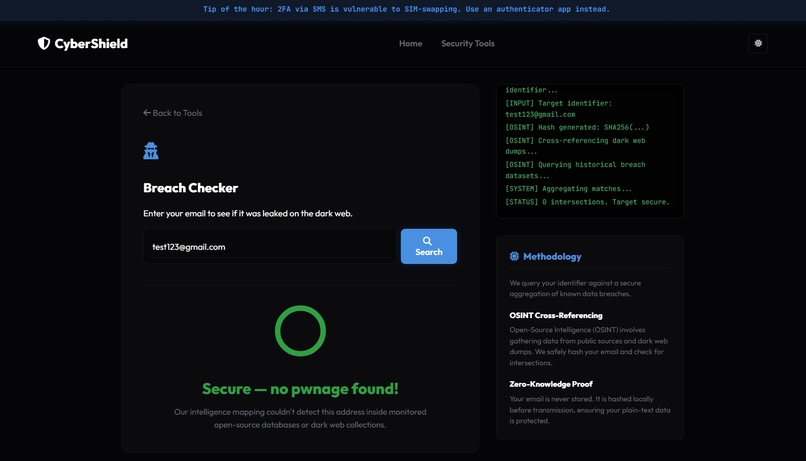Click 'Secure — no pwnage found!' message
The image size is (806, 461).
(x=300, y=389)
